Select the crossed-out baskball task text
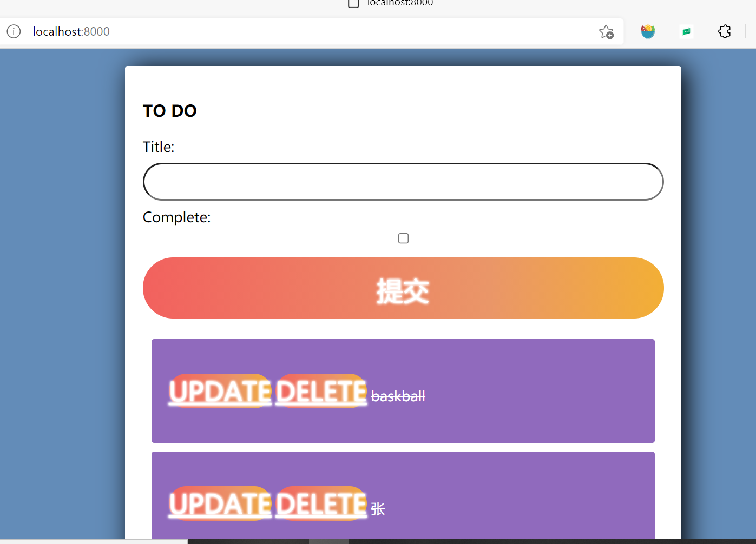 [398, 396]
